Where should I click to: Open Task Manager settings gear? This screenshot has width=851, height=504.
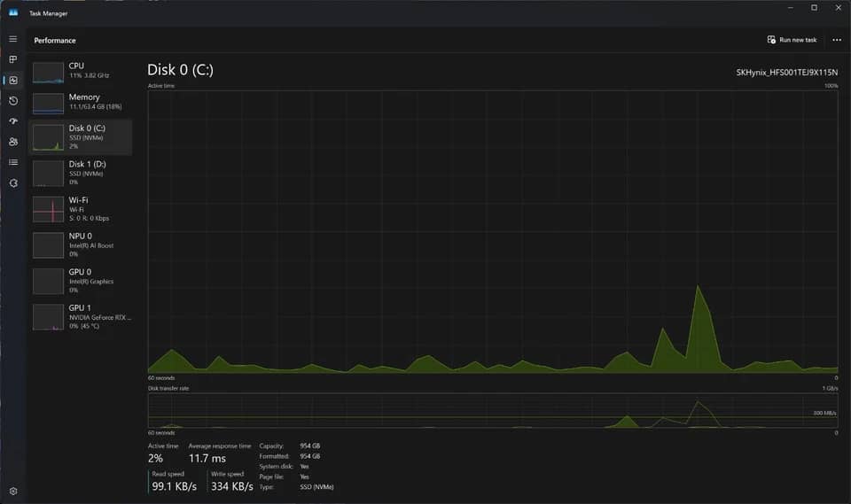pos(13,491)
